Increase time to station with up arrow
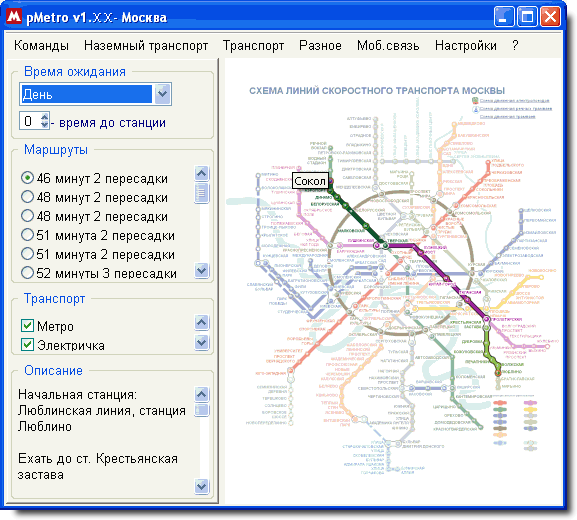 pyautogui.click(x=45, y=117)
